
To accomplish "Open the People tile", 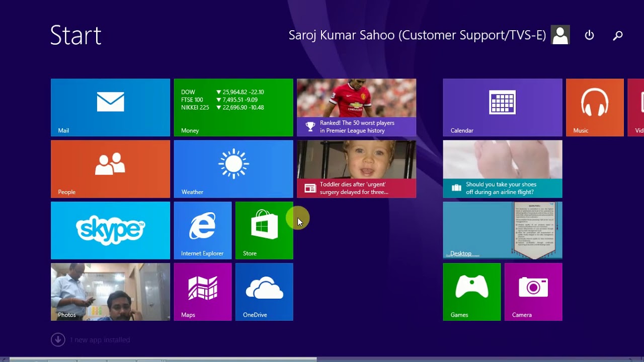I will [110, 169].
